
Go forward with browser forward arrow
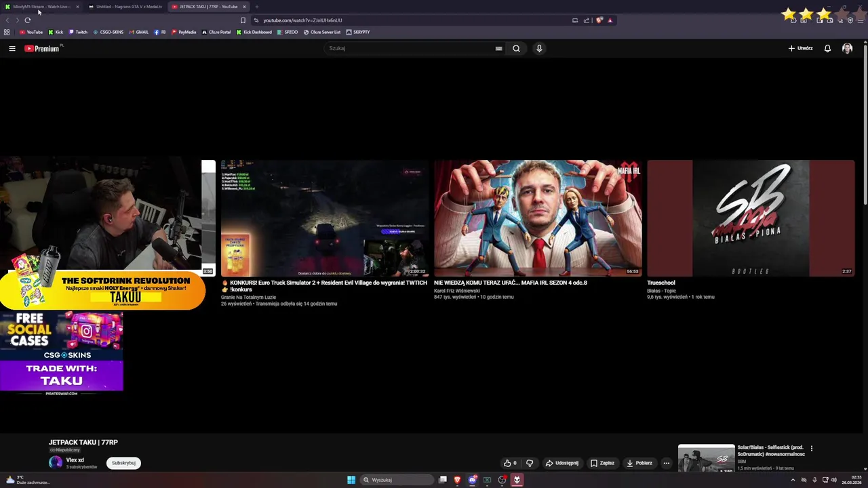17,20
